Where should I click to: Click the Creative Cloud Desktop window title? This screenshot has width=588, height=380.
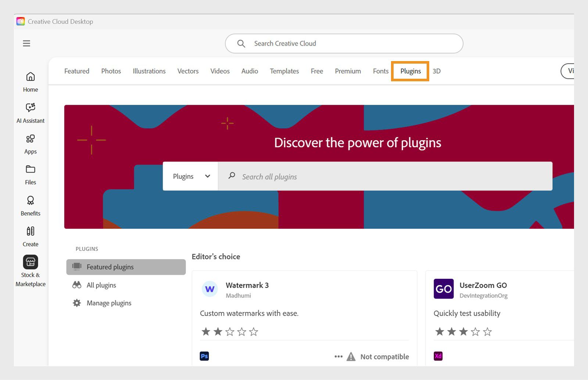click(60, 21)
